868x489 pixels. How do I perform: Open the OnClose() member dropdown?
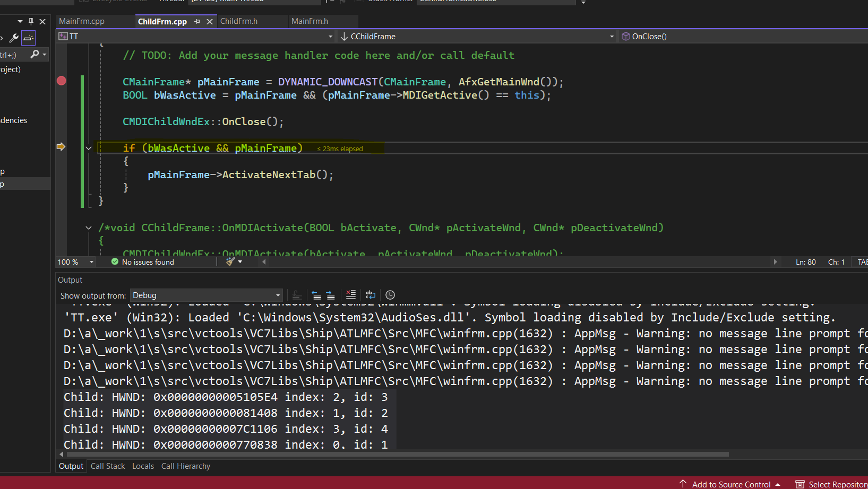(x=743, y=36)
